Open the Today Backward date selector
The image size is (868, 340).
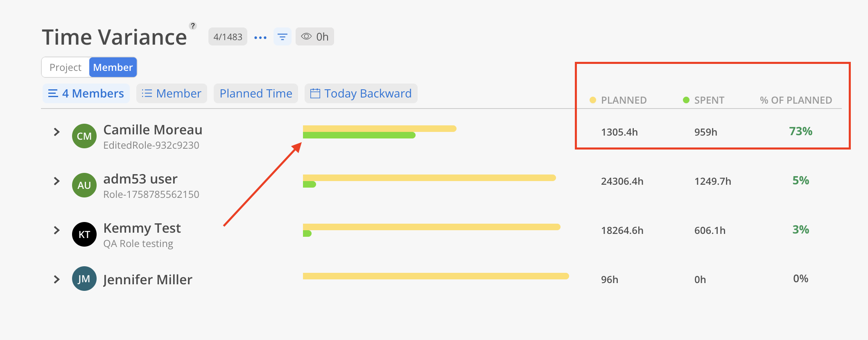tap(361, 93)
